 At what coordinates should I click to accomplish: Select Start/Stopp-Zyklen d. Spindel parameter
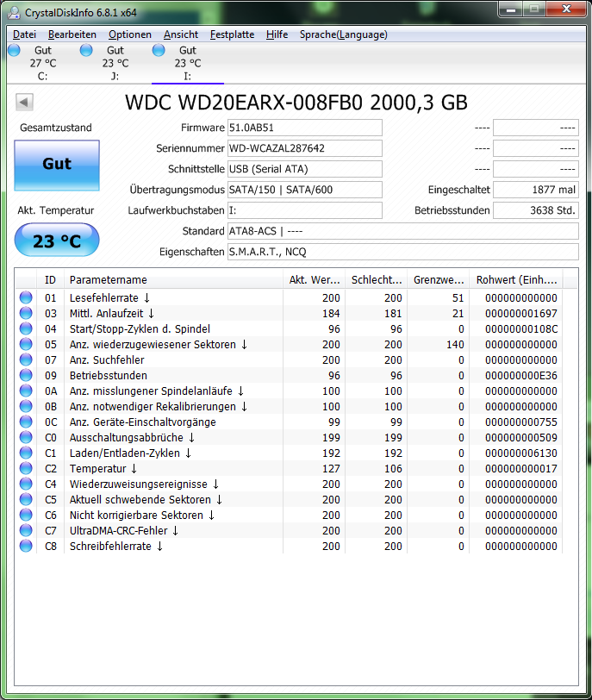pos(140,329)
